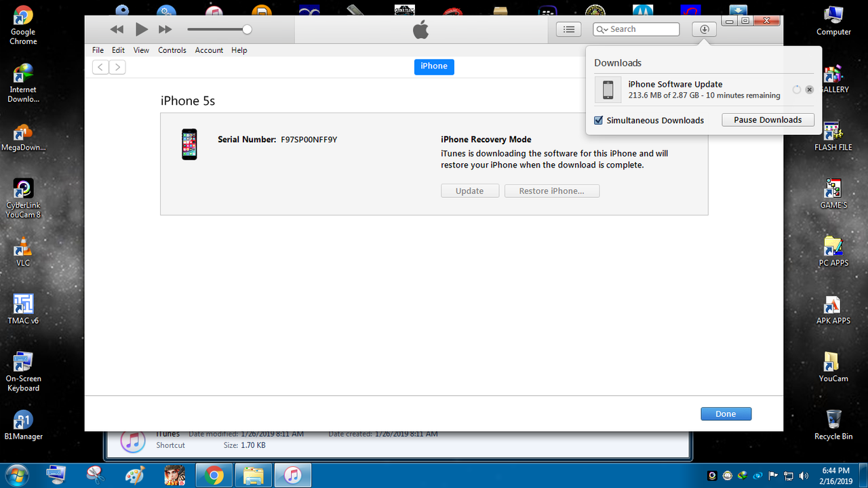Open APK APPS desktop folder
Image resolution: width=868 pixels, height=488 pixels.
(833, 310)
